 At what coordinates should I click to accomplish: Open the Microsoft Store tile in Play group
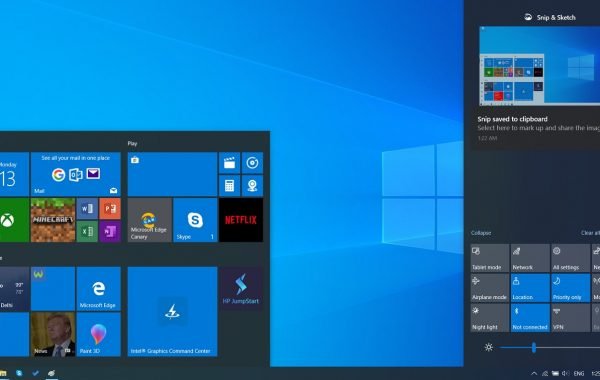tap(172, 174)
